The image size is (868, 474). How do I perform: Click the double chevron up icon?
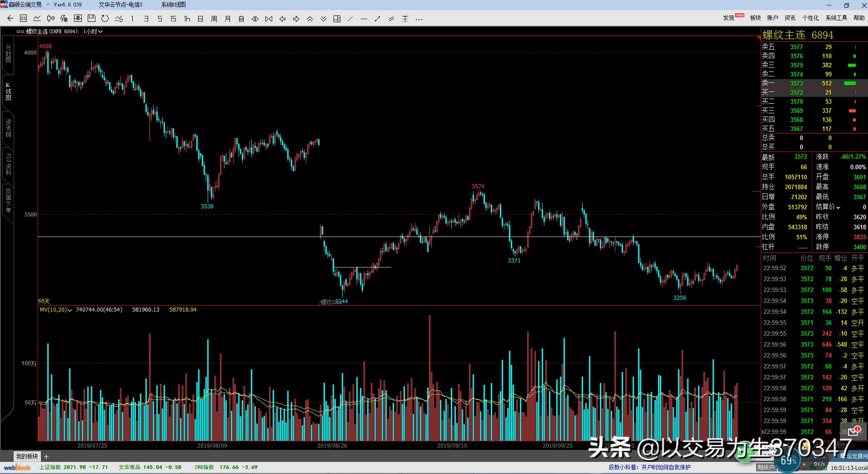pyautogui.click(x=309, y=19)
